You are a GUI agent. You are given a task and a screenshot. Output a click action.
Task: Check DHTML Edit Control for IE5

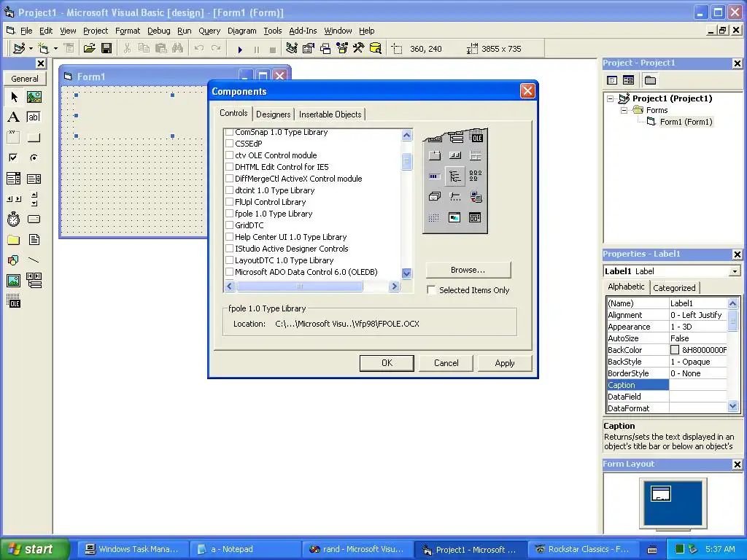click(x=229, y=167)
